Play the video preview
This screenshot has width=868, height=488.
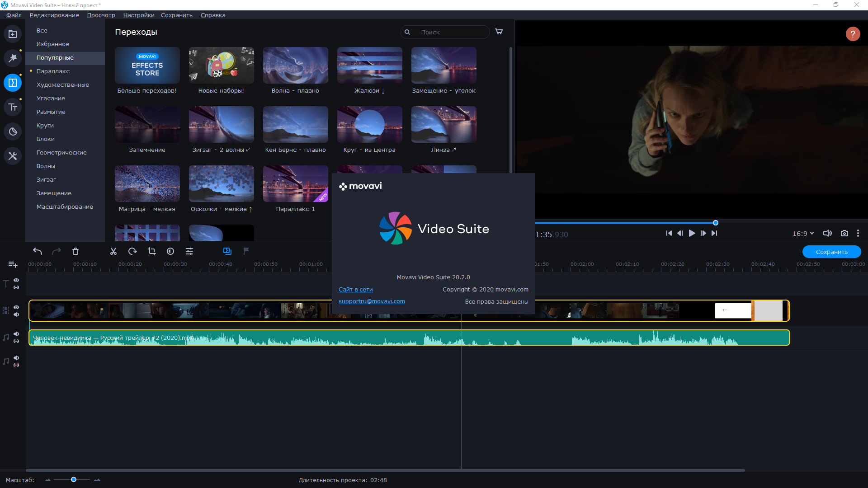click(x=692, y=234)
